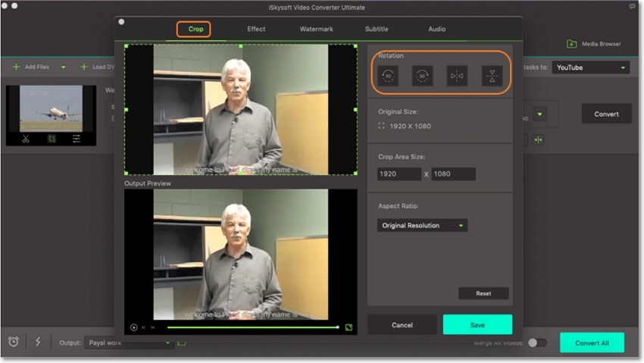This screenshot has width=644, height=363.
Task: Rotate video 90 degrees clockwise
Action: (422, 75)
